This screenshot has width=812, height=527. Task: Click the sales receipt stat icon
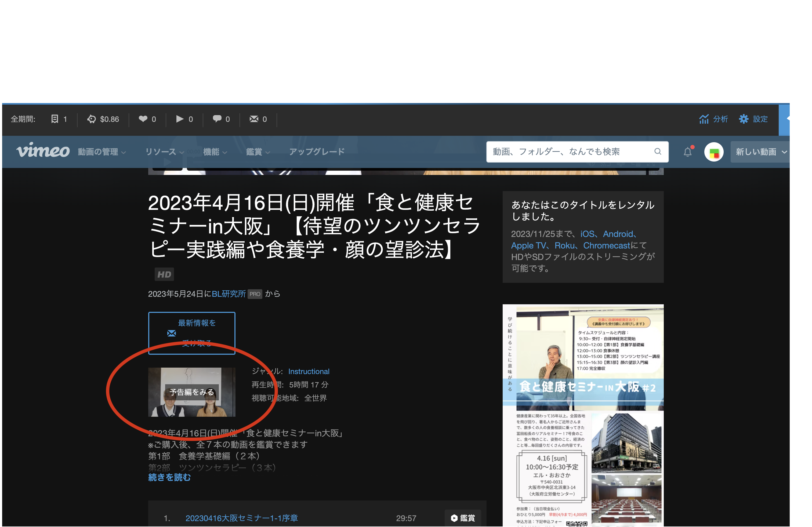[x=55, y=119]
